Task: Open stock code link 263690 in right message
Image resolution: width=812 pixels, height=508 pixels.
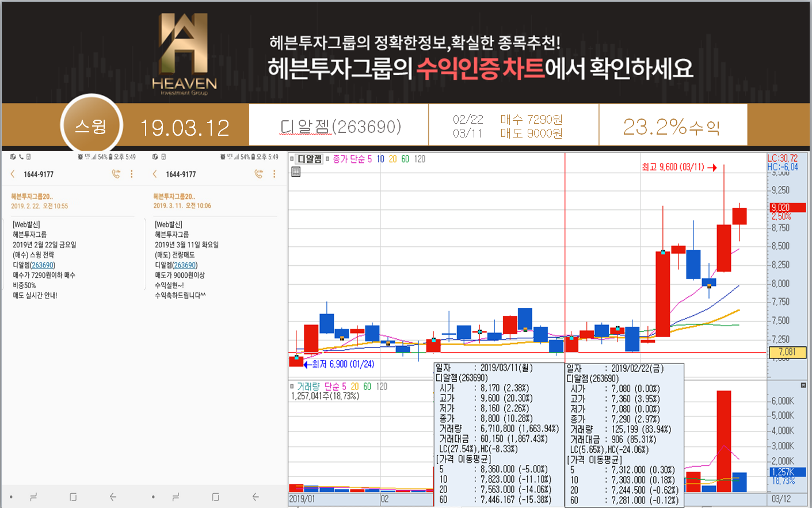Action: [x=185, y=265]
